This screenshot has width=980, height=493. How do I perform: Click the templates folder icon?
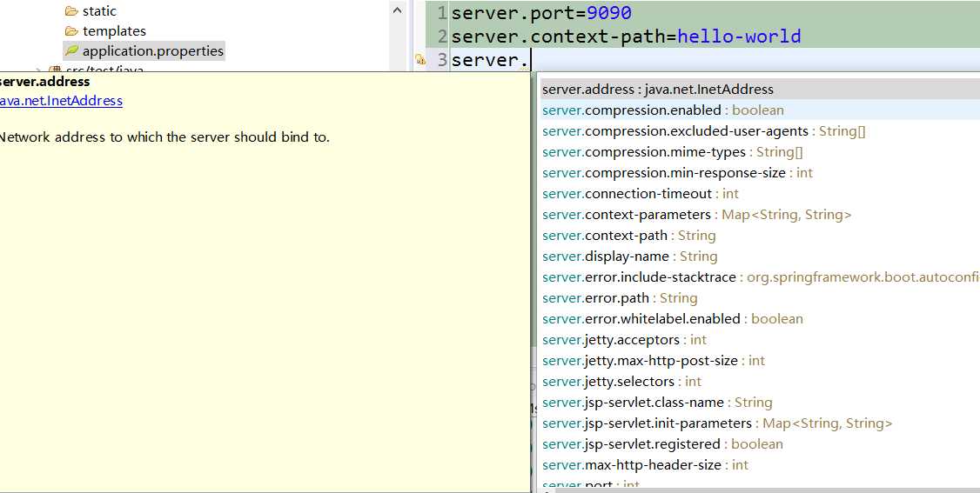click(x=71, y=30)
